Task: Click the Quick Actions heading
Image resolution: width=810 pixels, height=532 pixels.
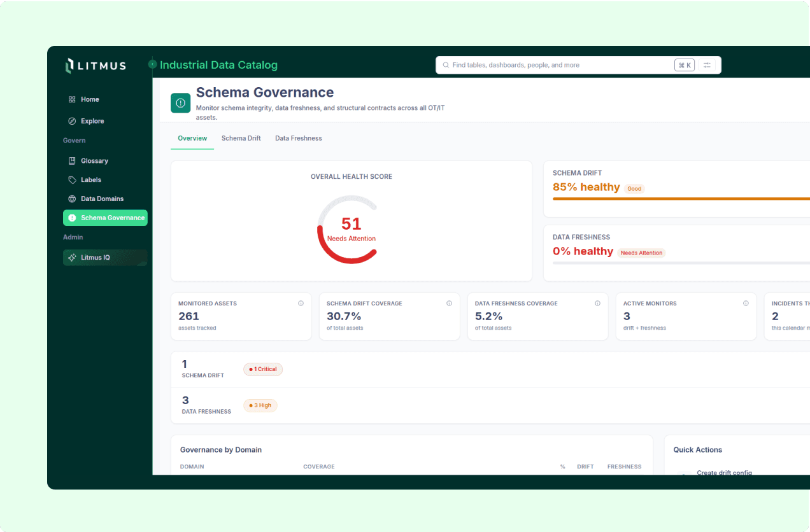Action: (698, 450)
